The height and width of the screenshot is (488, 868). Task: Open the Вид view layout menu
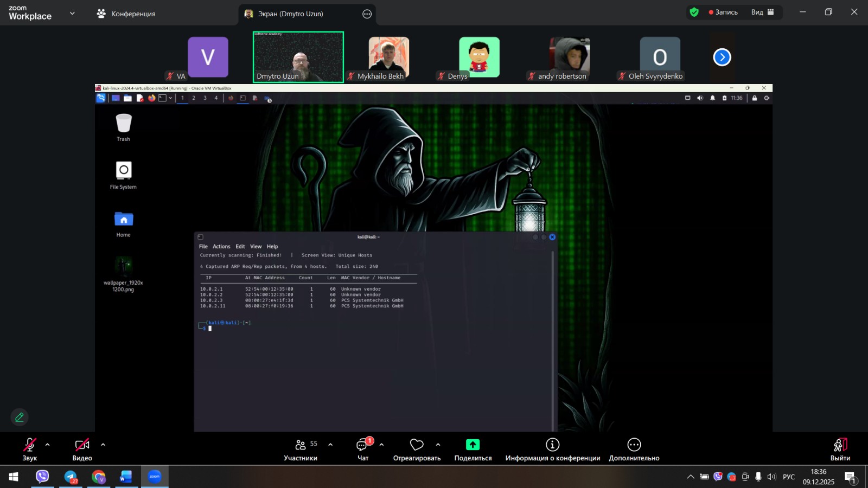point(762,12)
